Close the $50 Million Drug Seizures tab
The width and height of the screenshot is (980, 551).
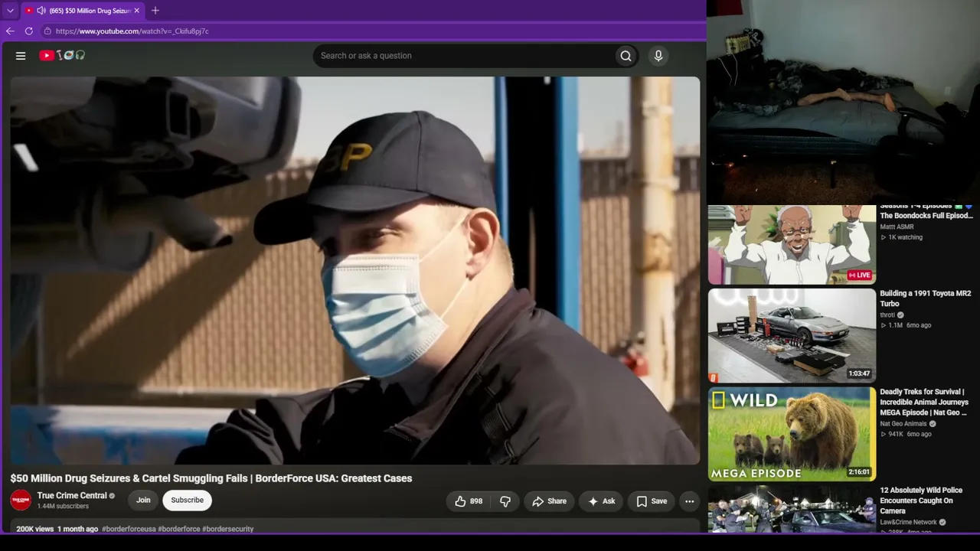[137, 11]
